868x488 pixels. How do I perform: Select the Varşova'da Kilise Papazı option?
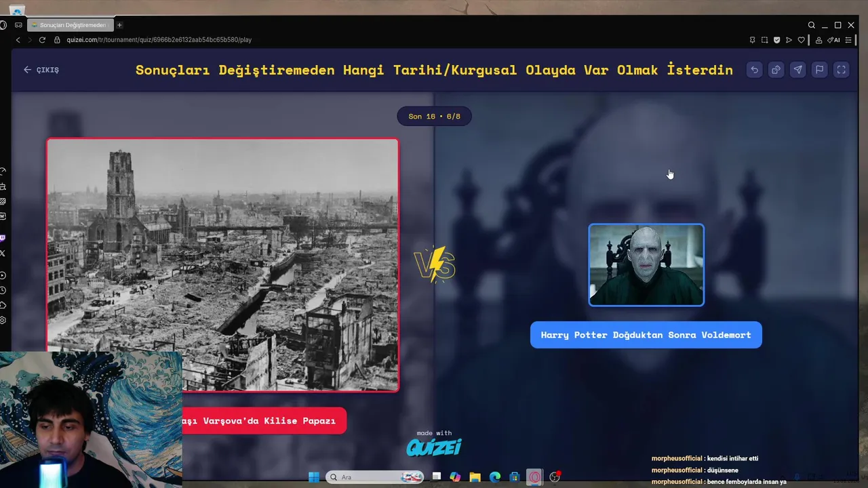[264, 421]
